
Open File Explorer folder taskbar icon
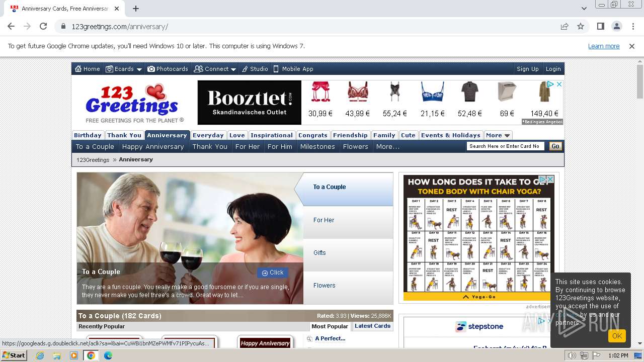click(x=57, y=355)
